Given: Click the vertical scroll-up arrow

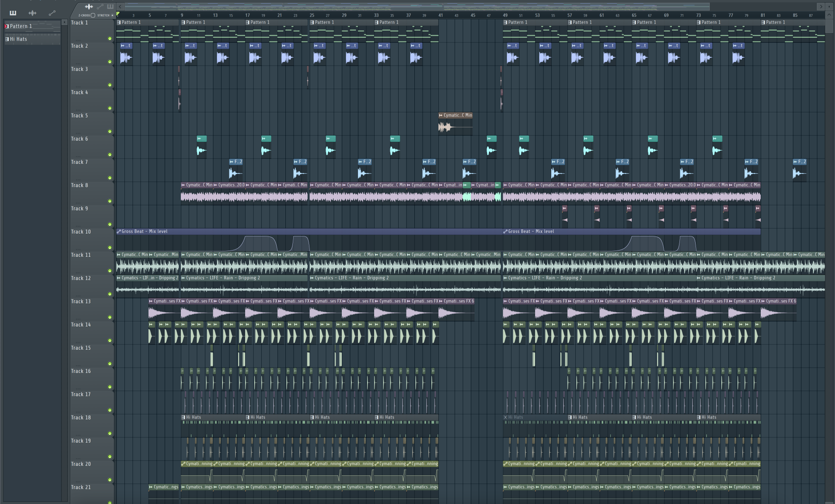Looking at the screenshot, I should coord(829,15).
